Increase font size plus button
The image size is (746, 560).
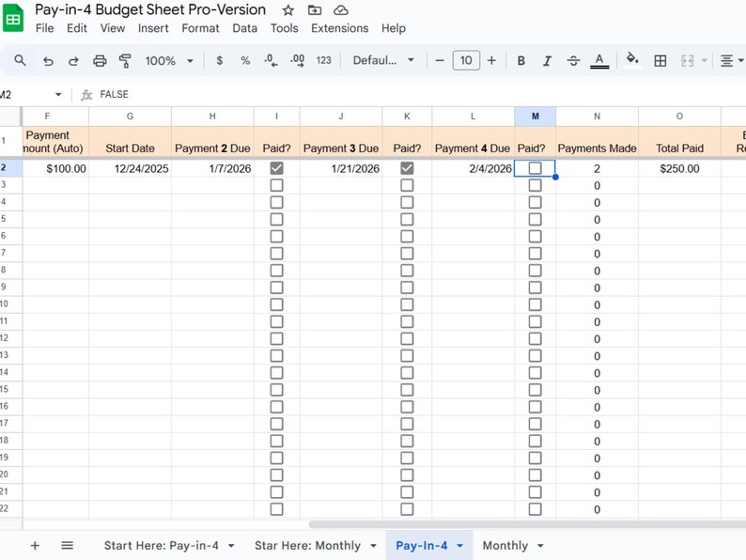click(491, 60)
